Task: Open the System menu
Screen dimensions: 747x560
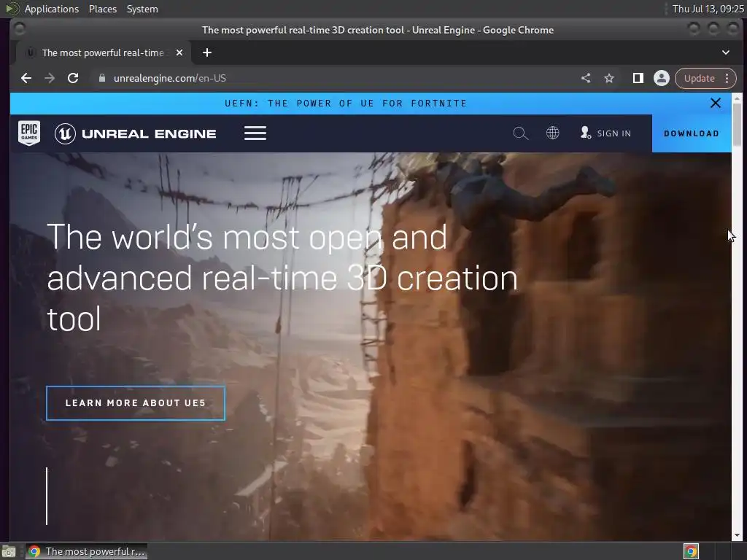Action: (142, 9)
